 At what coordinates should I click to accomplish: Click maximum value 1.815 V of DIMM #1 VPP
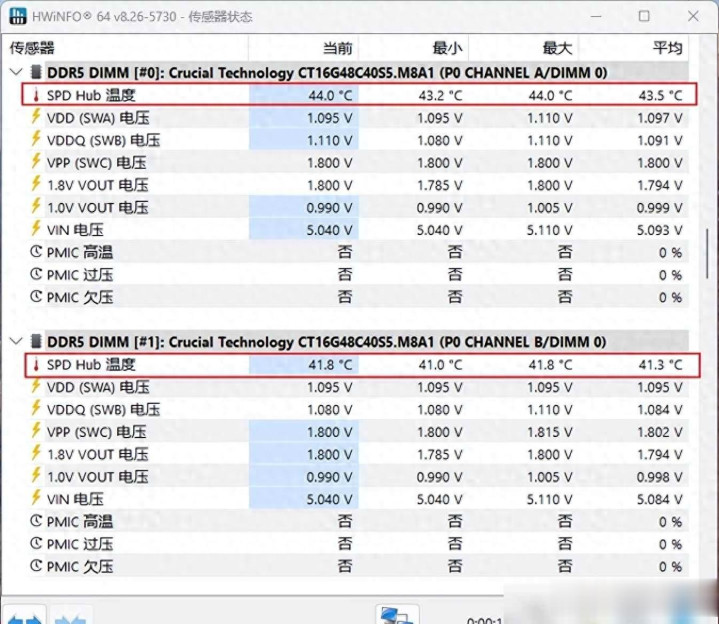click(x=550, y=432)
